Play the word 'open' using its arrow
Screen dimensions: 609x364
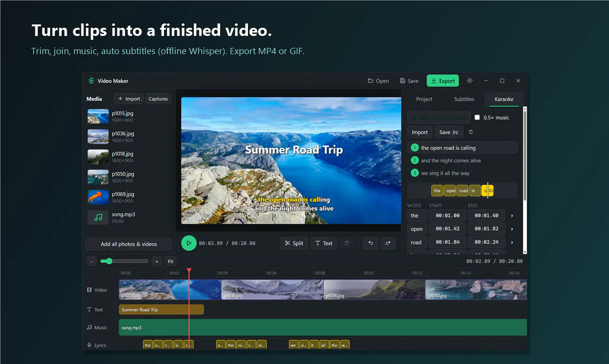tap(512, 229)
